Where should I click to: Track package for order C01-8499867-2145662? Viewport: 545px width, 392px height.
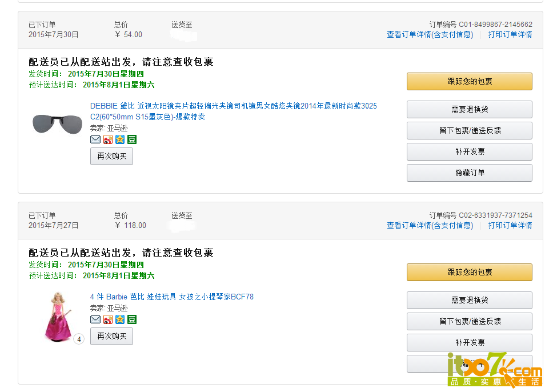click(x=470, y=81)
